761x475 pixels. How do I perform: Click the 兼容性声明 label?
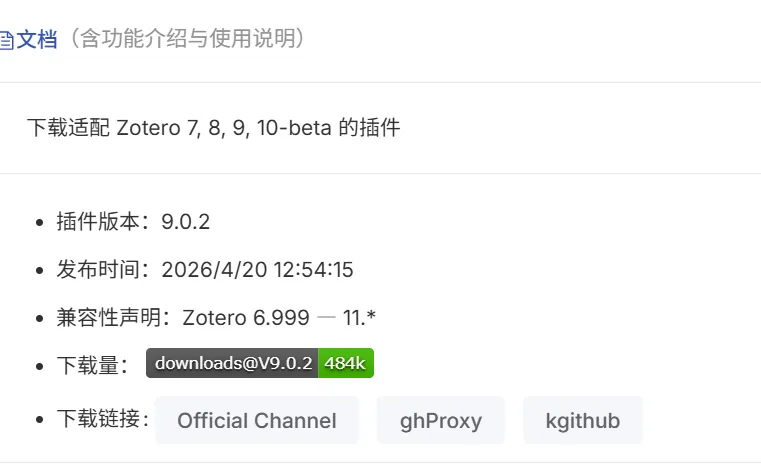coord(109,318)
